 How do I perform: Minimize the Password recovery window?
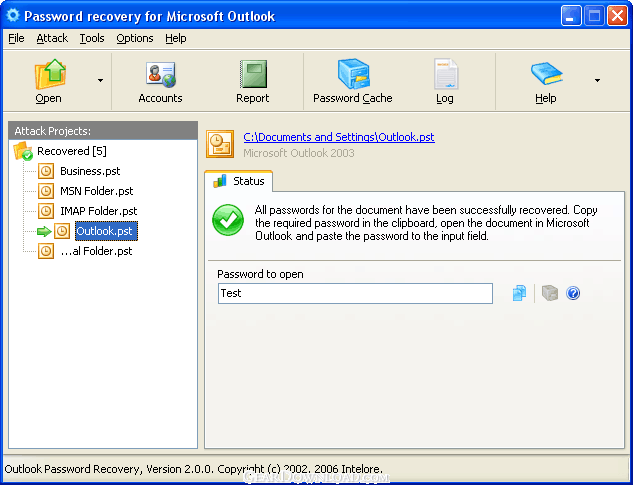[x=571, y=16]
